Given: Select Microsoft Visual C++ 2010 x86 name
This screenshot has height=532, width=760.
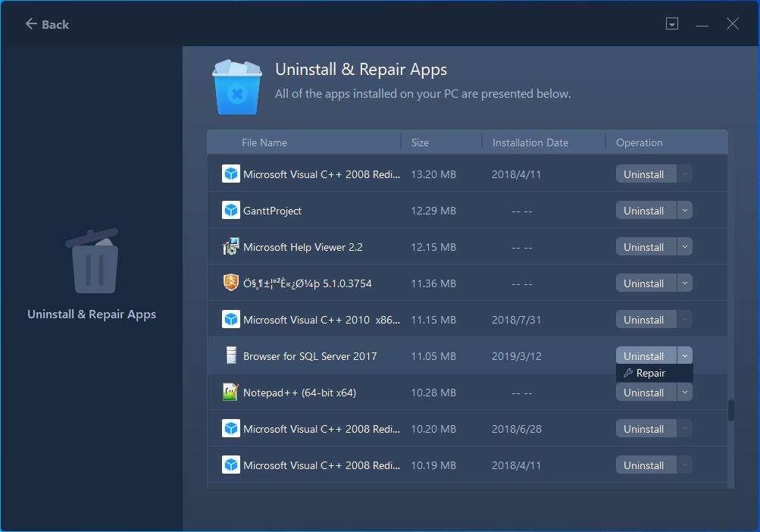Looking at the screenshot, I should (321, 320).
